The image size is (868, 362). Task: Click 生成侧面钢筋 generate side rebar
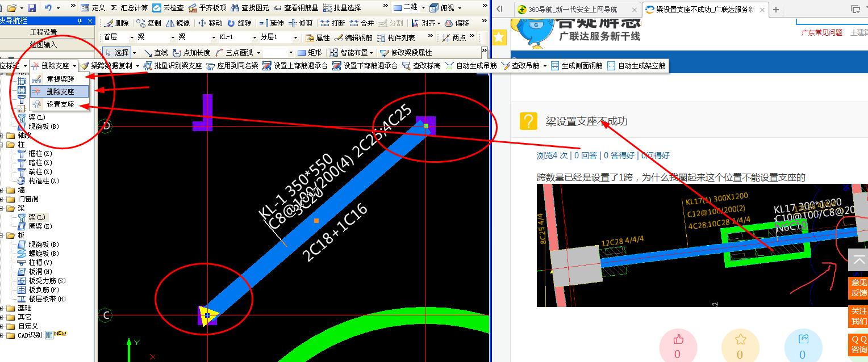pyautogui.click(x=576, y=66)
